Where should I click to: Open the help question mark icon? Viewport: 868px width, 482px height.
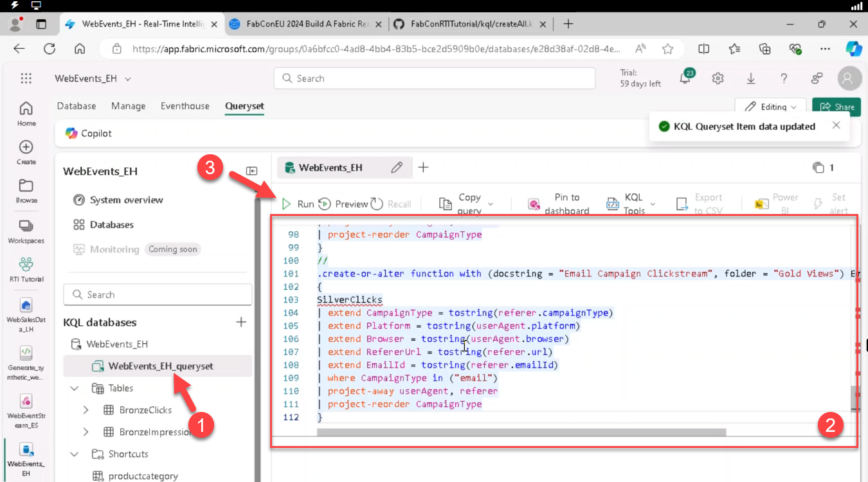(783, 78)
